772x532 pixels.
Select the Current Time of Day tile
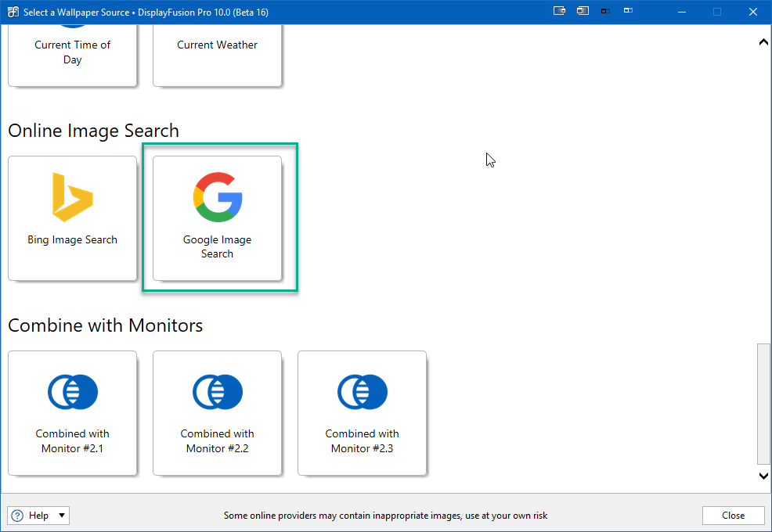72,53
